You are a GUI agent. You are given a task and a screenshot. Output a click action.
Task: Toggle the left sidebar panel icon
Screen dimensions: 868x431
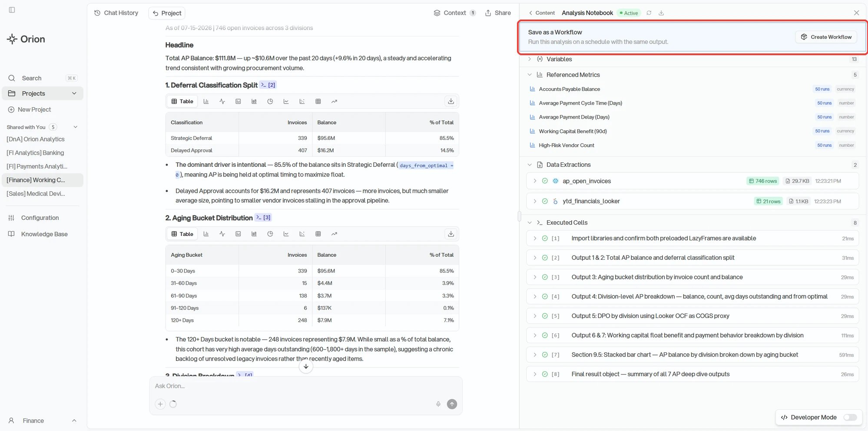12,10
